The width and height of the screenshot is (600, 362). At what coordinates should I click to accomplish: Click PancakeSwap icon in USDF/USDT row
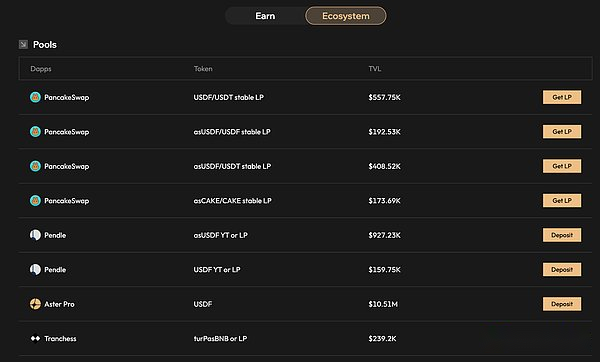(x=35, y=97)
